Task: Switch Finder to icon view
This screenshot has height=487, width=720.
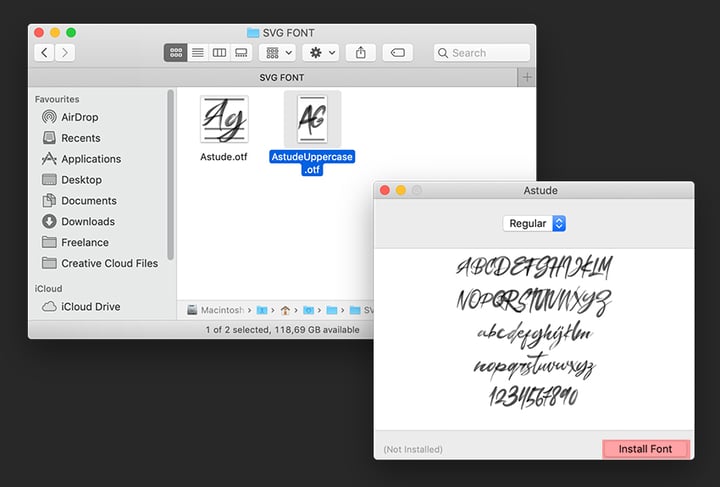Action: (175, 53)
